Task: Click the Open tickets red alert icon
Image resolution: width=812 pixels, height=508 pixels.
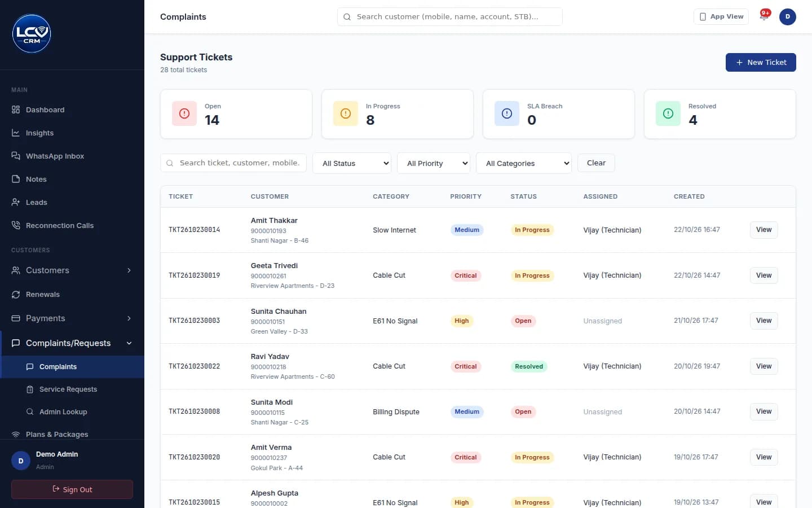Action: (184, 113)
